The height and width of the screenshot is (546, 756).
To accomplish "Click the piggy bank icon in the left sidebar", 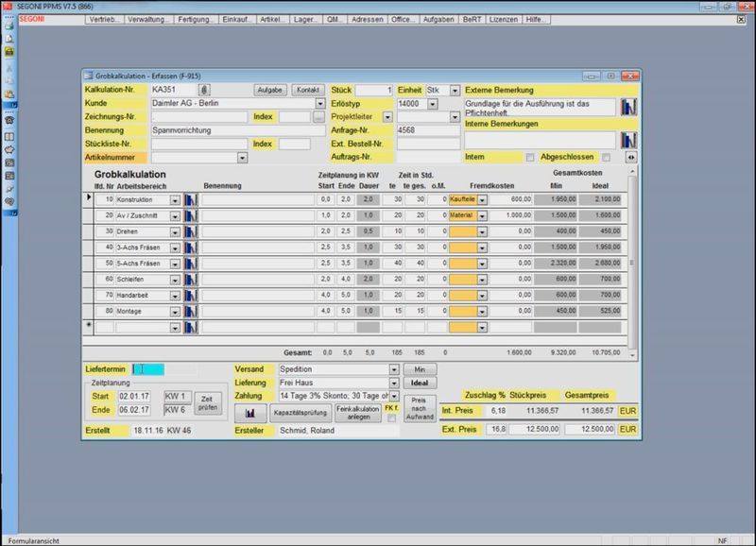I will (x=9, y=150).
